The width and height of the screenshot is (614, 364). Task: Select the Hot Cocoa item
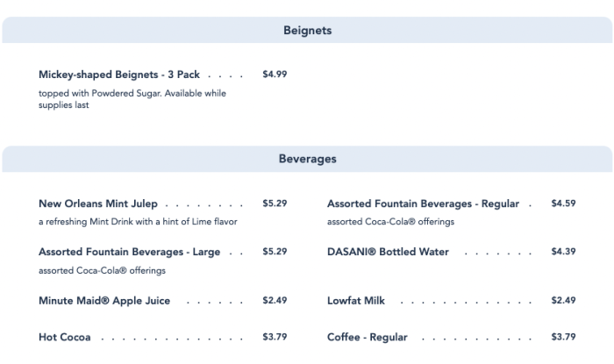64,337
